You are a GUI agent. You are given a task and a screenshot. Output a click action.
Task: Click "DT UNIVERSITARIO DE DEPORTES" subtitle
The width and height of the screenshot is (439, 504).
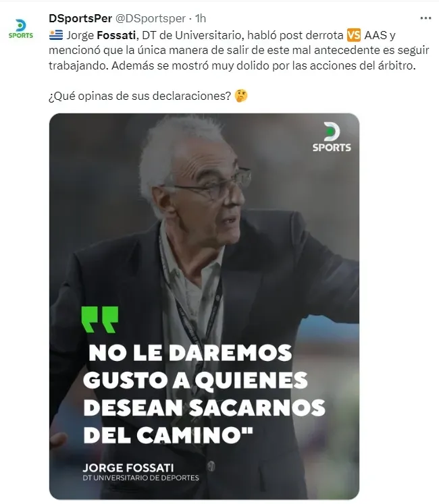pos(140,478)
